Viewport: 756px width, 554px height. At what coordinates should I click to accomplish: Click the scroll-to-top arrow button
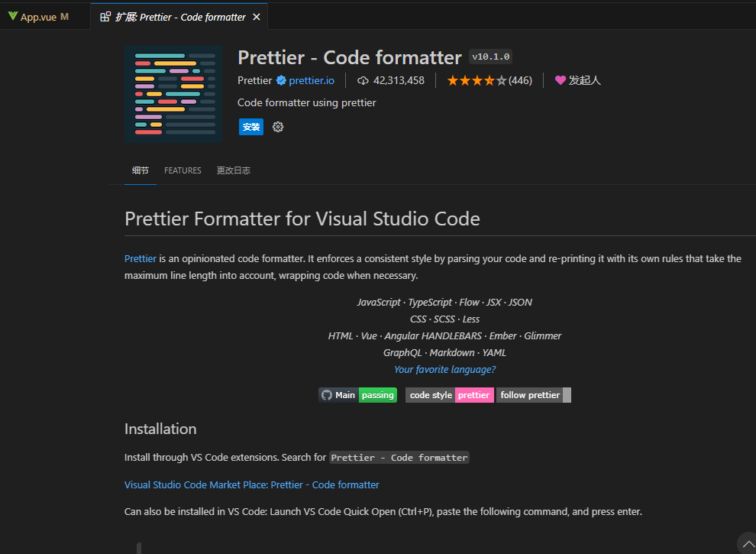point(747,544)
